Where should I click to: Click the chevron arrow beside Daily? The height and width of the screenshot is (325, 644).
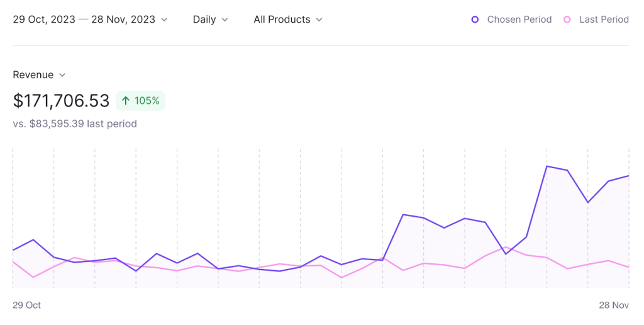click(x=225, y=20)
